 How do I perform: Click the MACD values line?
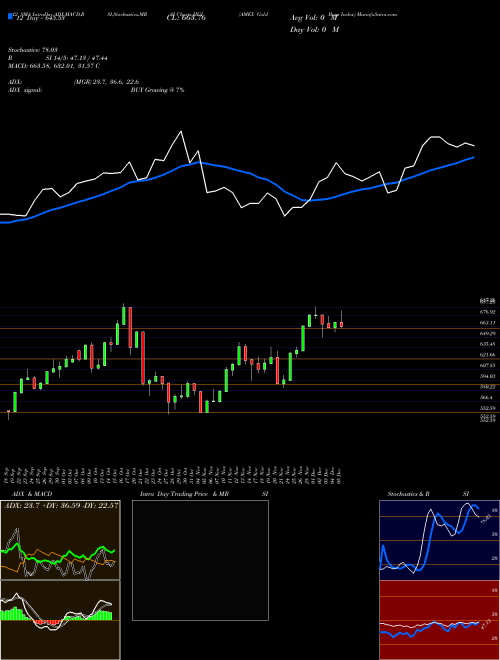[x=54, y=66]
